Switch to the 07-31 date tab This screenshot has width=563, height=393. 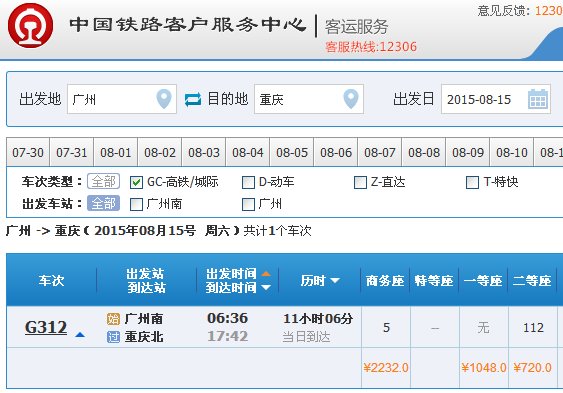(x=72, y=152)
